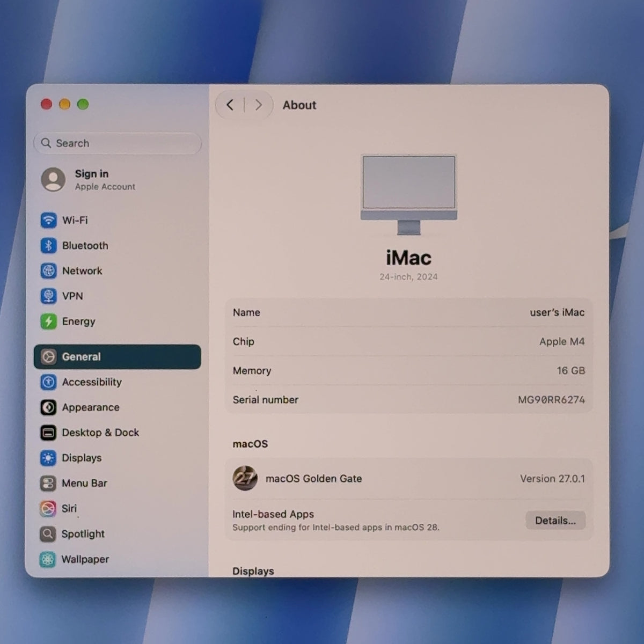Open the Network globe icon
The image size is (644, 644).
click(48, 270)
